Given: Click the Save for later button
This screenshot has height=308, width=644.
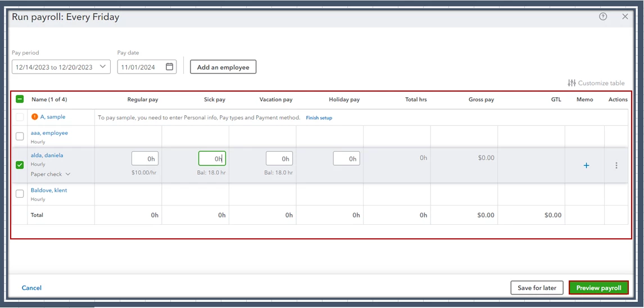Looking at the screenshot, I should tap(537, 288).
